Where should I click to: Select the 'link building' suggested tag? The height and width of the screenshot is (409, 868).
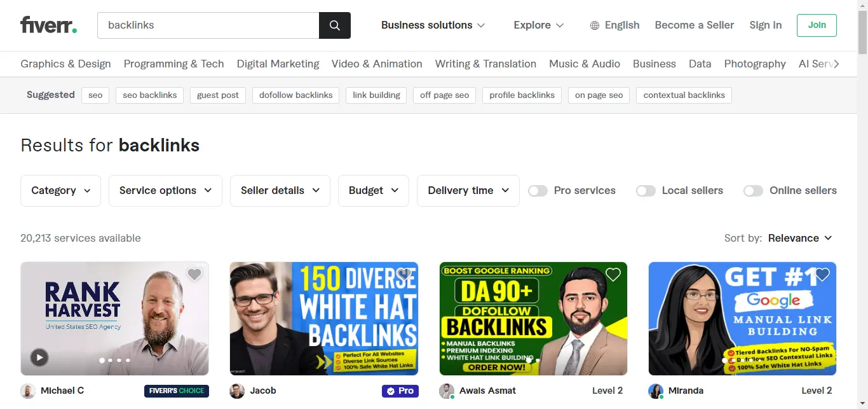[x=377, y=95]
